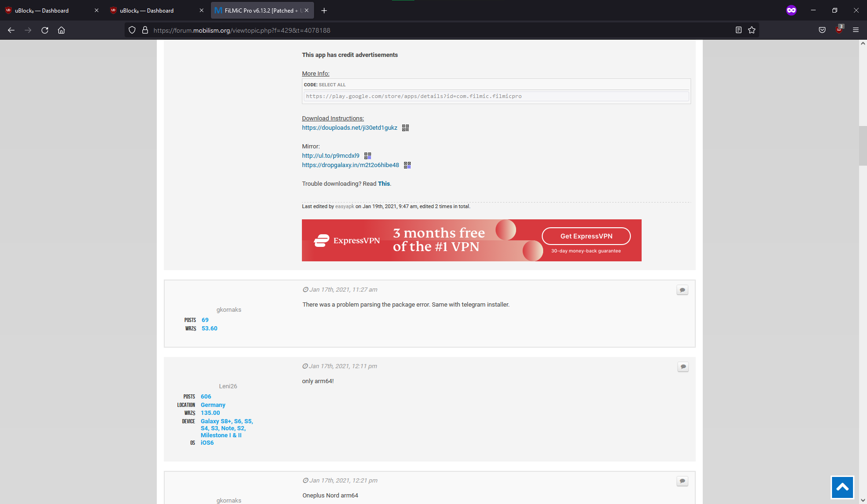The height and width of the screenshot is (504, 867).
Task: Open the dropgalaxy.in mirror link
Action: pos(350,165)
